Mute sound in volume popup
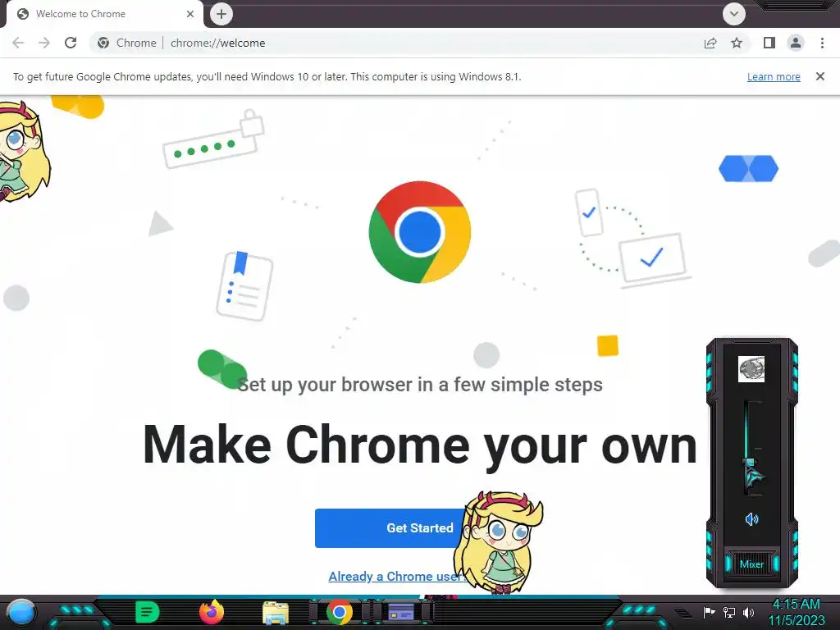840x630 pixels. click(x=751, y=519)
